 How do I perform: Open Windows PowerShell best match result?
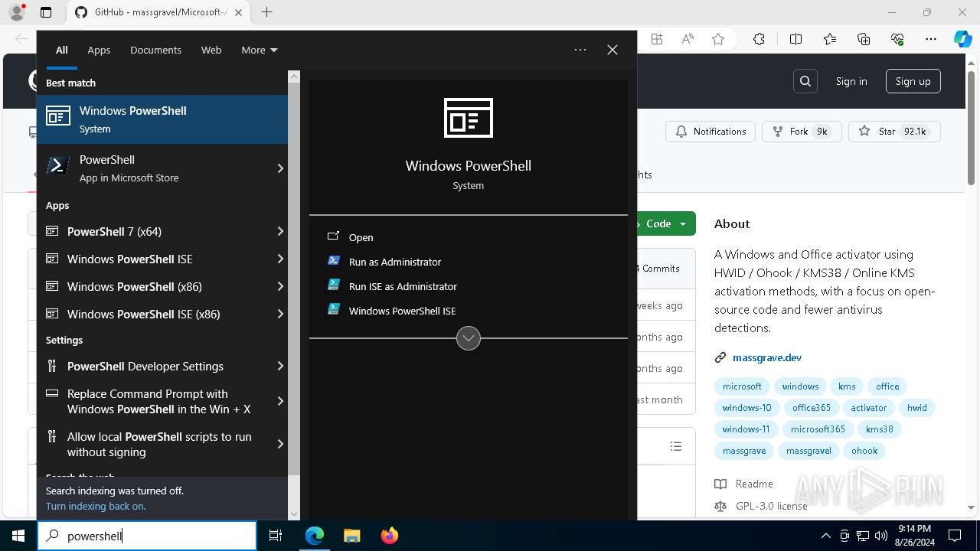[x=162, y=119]
